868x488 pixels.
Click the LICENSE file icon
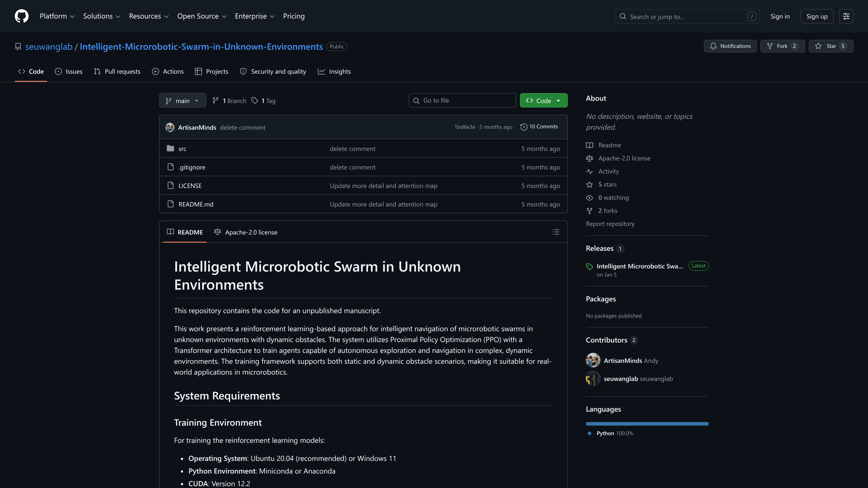(170, 185)
